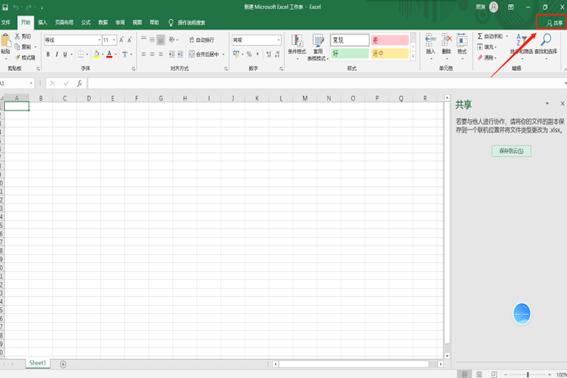Click the Paste clipboard icon
This screenshot has height=378, width=567.
point(5,40)
